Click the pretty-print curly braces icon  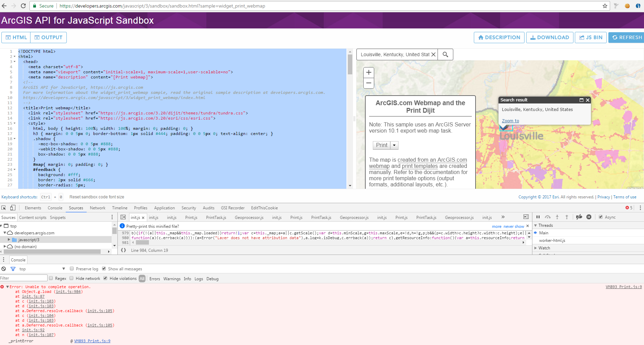124,250
